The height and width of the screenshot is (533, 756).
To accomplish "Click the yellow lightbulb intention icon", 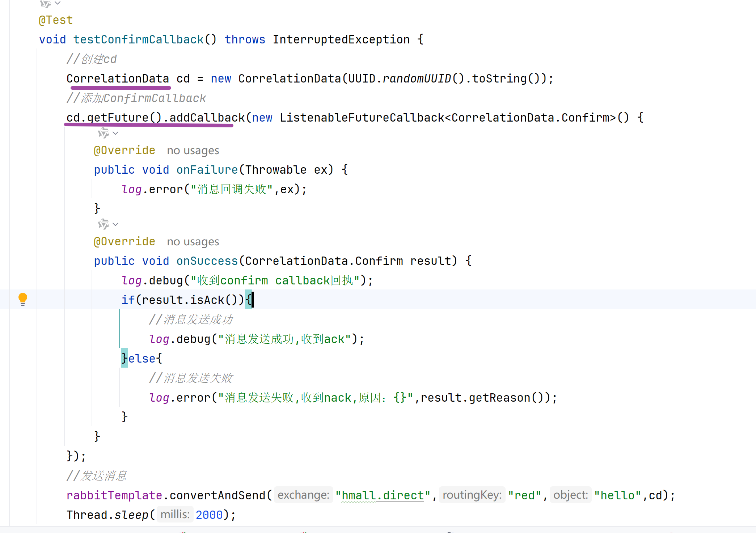I will pyautogui.click(x=22, y=299).
